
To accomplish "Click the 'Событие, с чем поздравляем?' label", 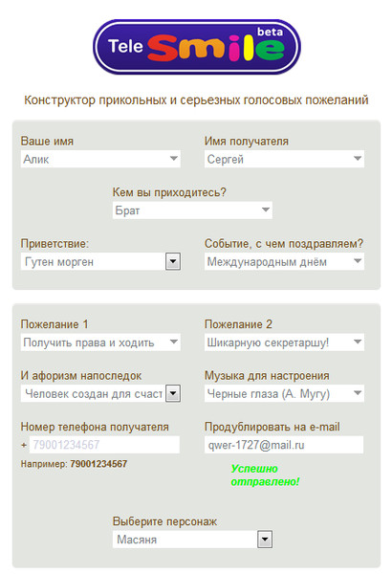I will click(284, 244).
